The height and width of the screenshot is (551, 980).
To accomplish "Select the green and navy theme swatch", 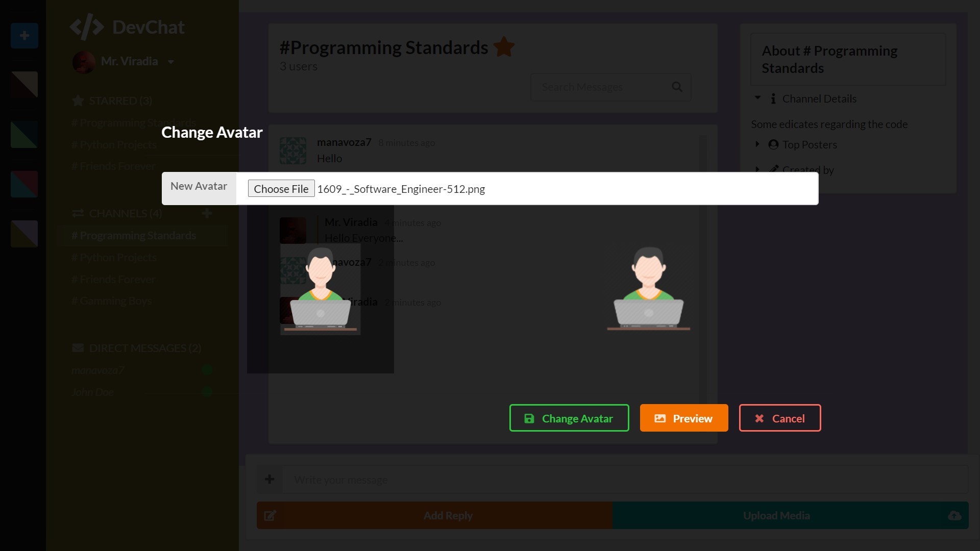I will (24, 135).
